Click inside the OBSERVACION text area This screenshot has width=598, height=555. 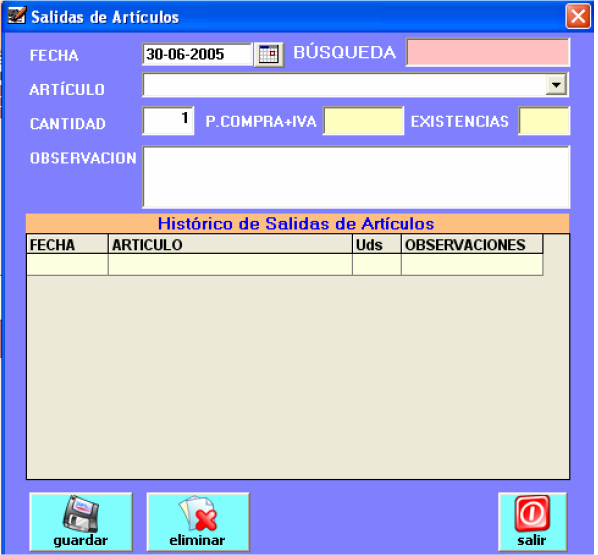coord(356,177)
